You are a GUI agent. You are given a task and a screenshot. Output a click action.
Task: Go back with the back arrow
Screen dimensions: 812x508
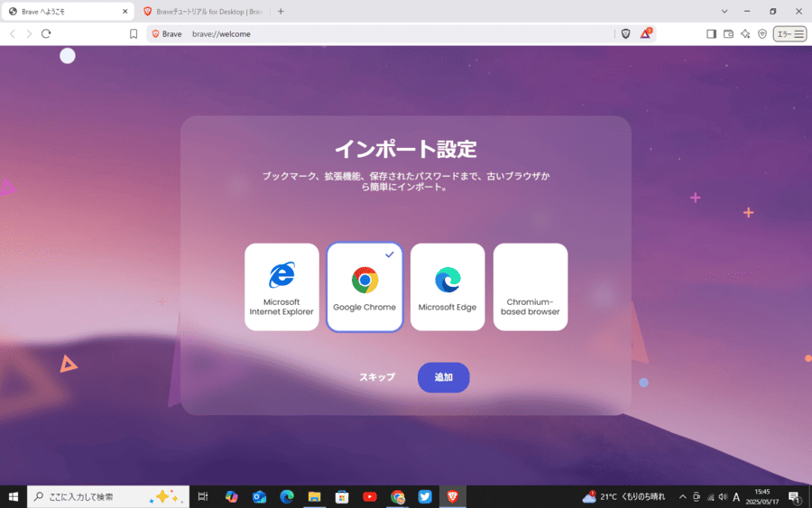click(13, 33)
